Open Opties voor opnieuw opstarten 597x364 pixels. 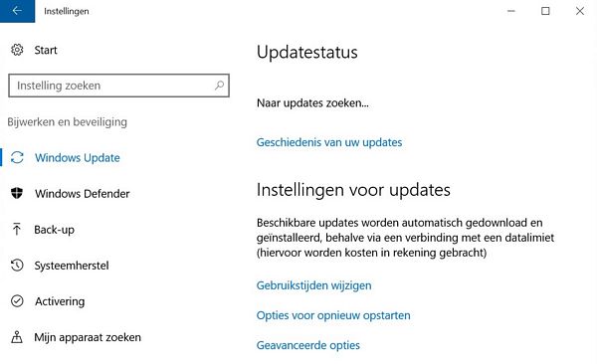coord(333,315)
